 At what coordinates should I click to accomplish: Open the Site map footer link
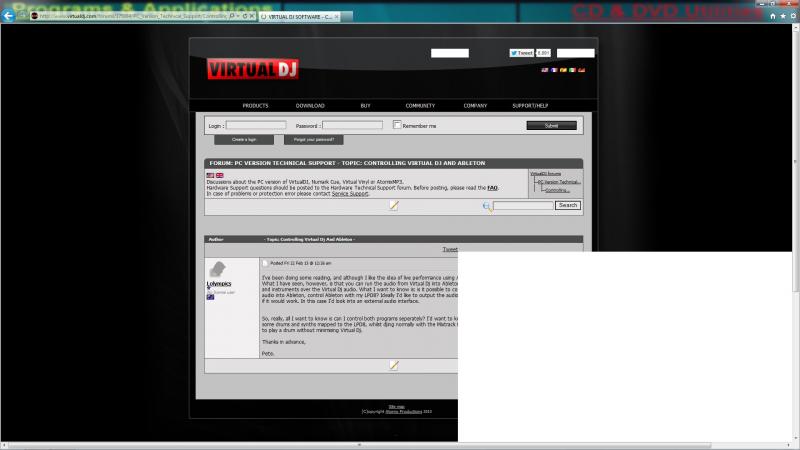(396, 407)
